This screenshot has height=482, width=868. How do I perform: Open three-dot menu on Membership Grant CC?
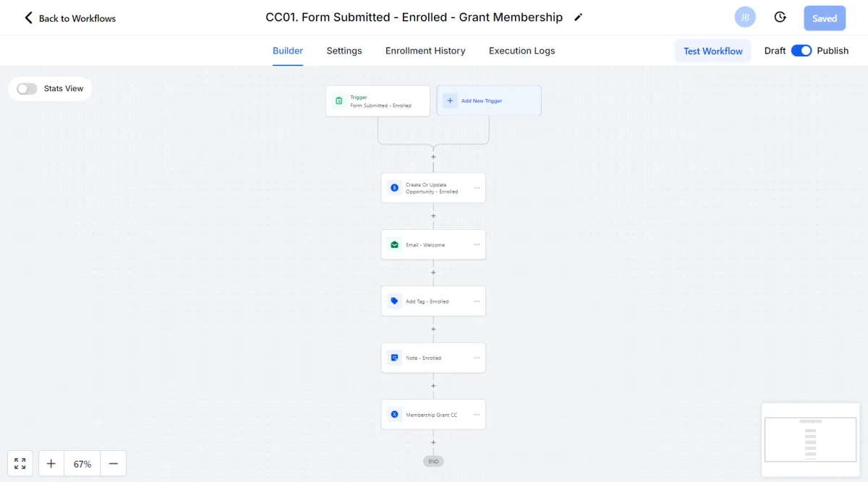pyautogui.click(x=477, y=415)
